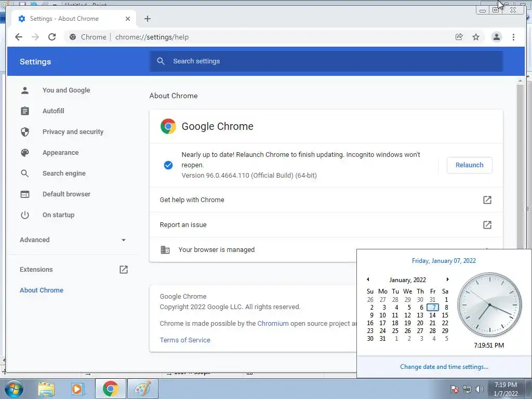
Task: Click the analog clock face
Action: coord(489,304)
